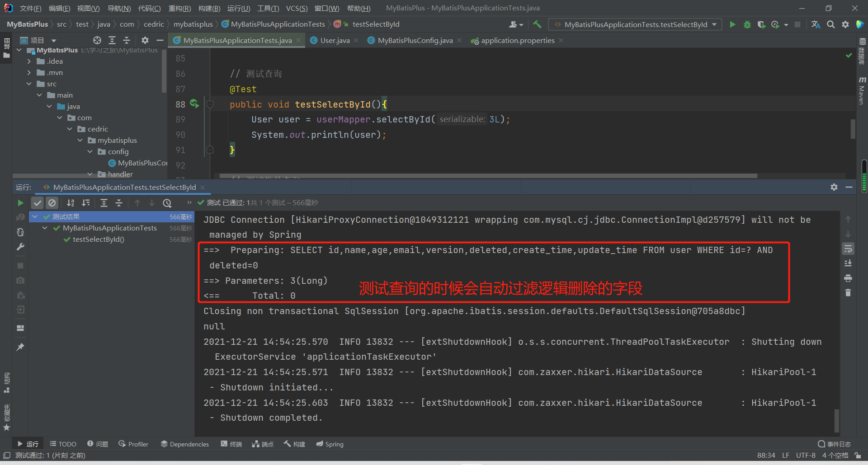868x465 pixels.
Task: Open the Dependencies tool window
Action: coord(185,444)
